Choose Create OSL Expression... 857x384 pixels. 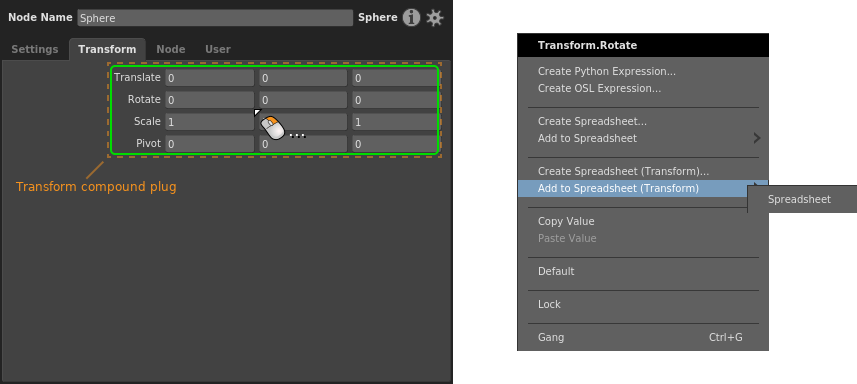point(599,88)
